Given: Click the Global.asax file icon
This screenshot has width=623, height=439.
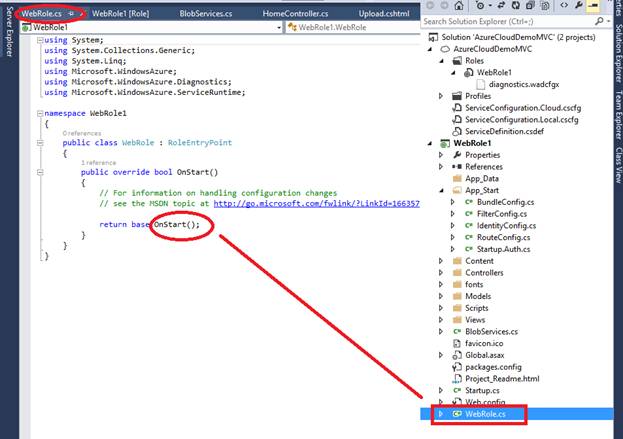Looking at the screenshot, I should click(457, 355).
